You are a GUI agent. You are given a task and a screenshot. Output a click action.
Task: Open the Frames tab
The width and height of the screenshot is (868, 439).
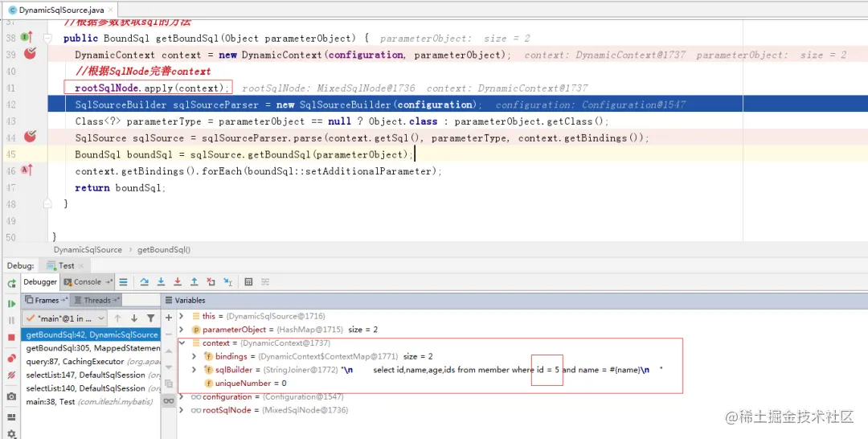coord(46,300)
